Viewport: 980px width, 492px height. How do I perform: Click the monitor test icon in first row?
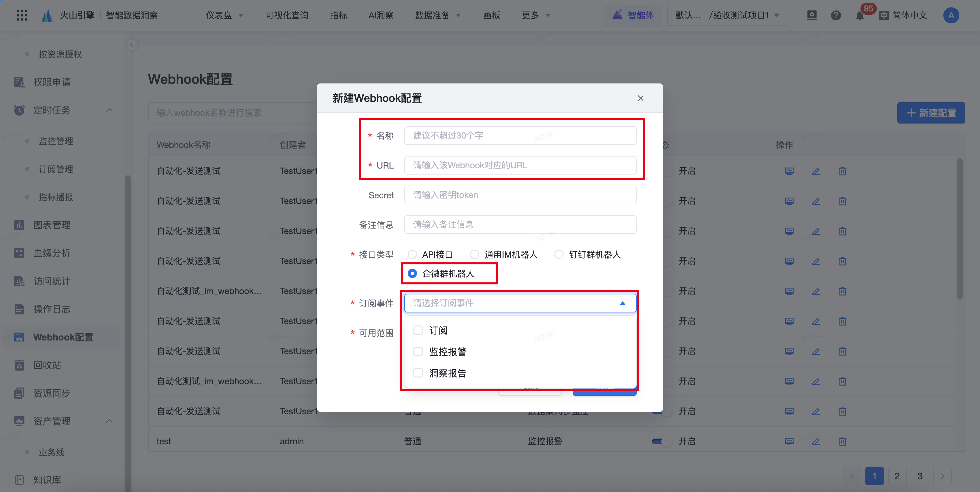click(789, 171)
